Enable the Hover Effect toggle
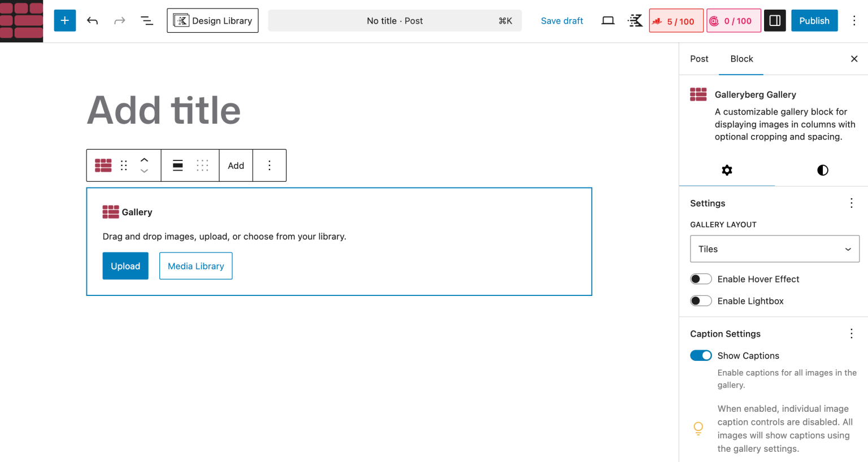868x462 pixels. [x=701, y=279]
